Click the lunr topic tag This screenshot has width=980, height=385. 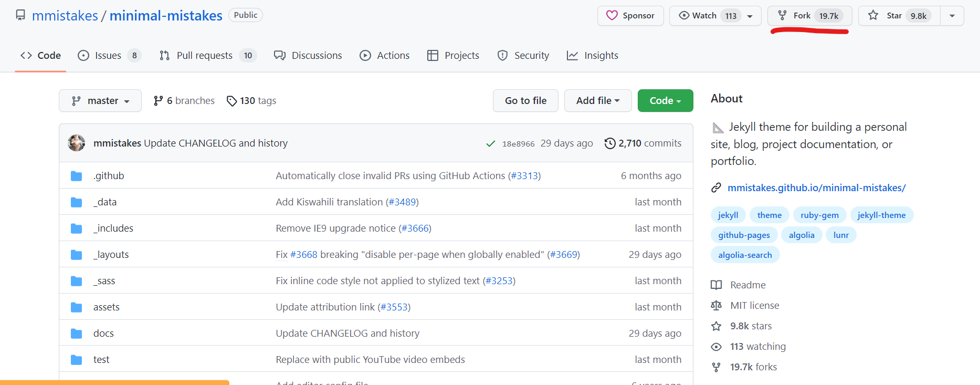coord(841,235)
